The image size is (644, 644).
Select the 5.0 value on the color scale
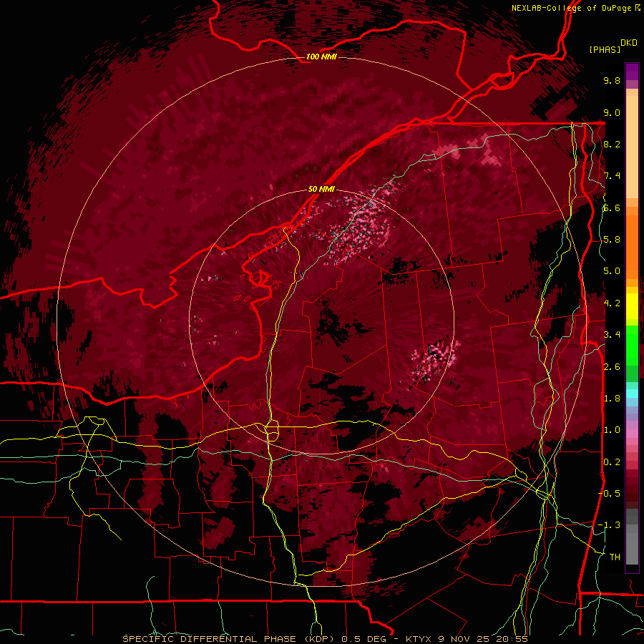tap(612, 271)
